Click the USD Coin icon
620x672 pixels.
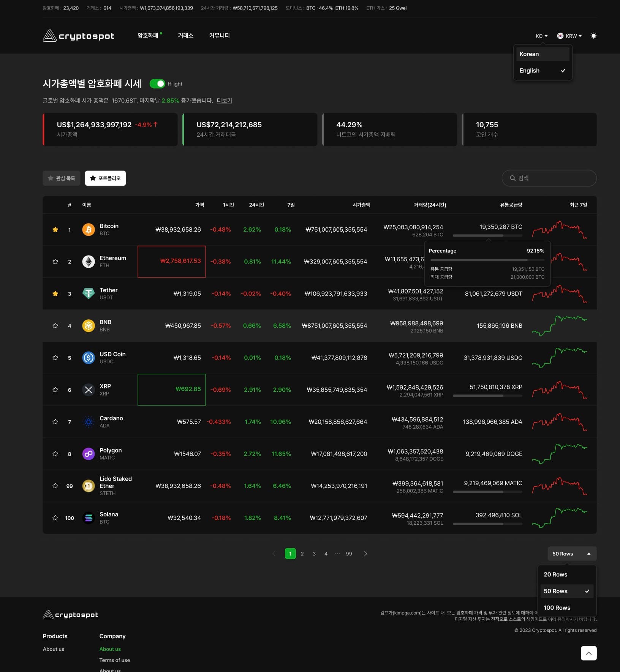click(89, 358)
